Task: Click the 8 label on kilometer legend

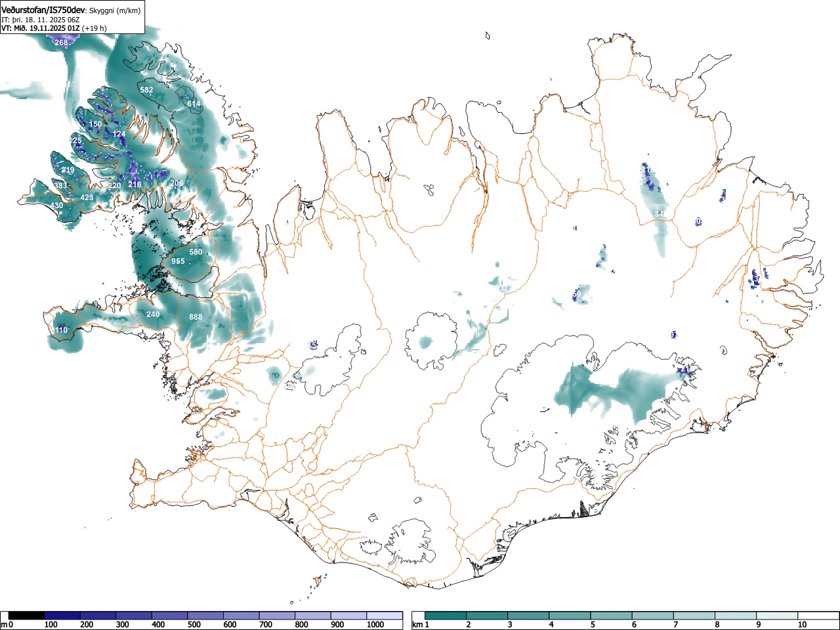Action: (717, 625)
